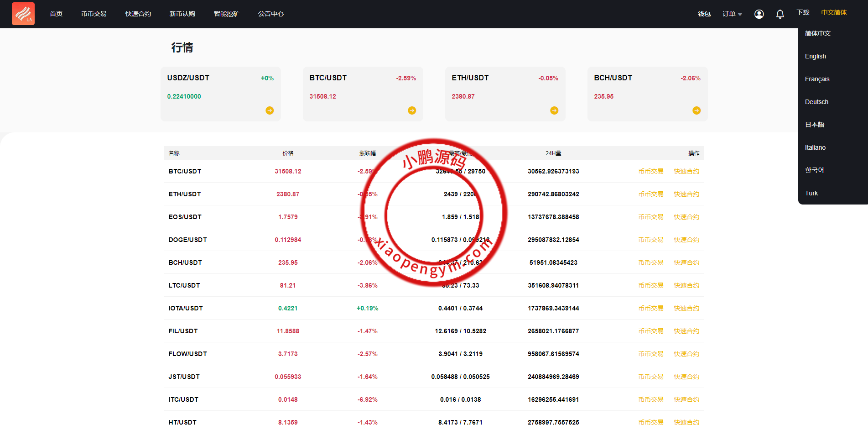Viewport: 868px width, 425px height.
Task: Collapse the 中文简体 language selector
Action: pos(834,13)
